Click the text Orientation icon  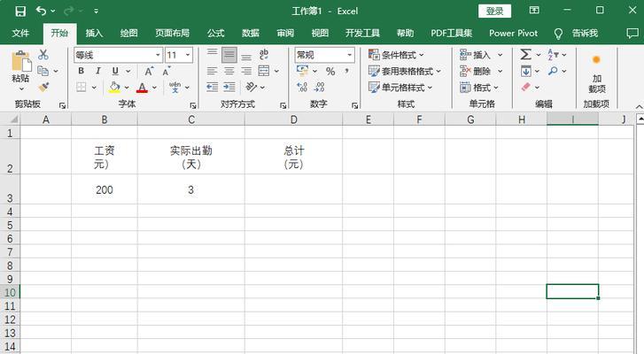tap(251, 87)
